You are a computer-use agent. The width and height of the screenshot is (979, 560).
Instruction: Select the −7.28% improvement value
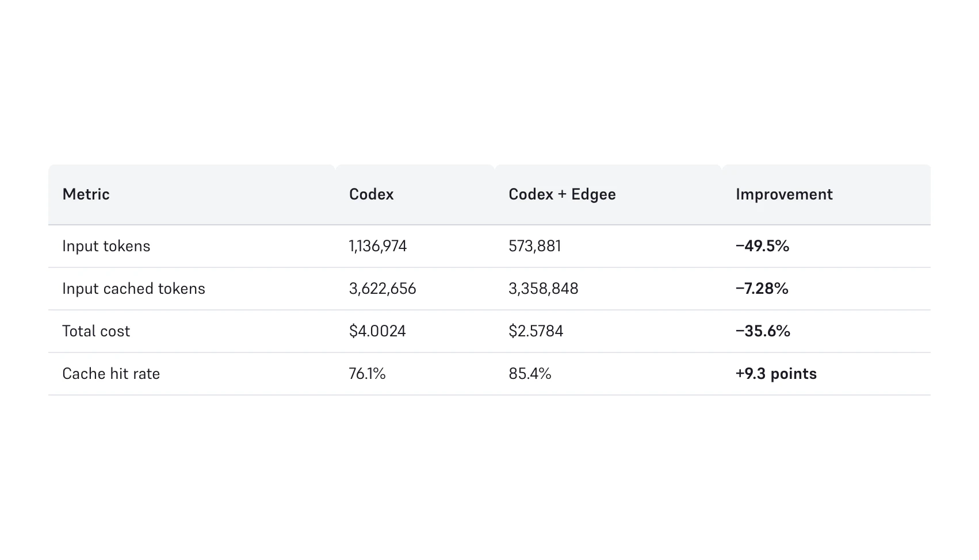point(762,289)
